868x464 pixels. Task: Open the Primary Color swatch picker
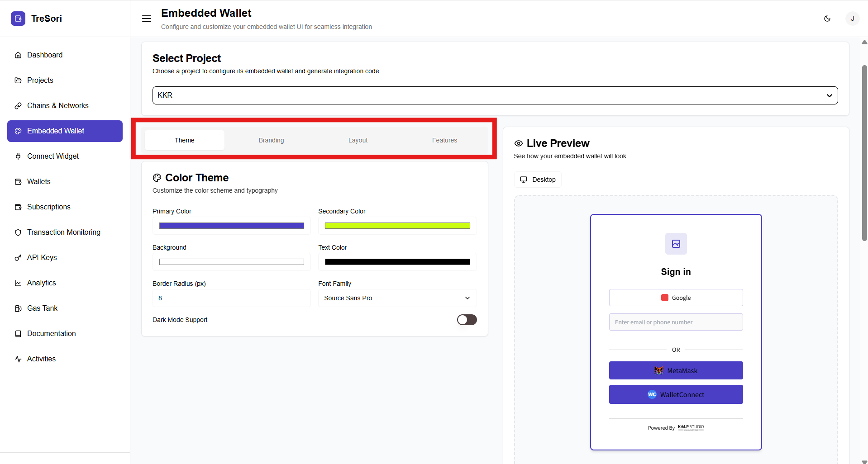pyautogui.click(x=231, y=226)
